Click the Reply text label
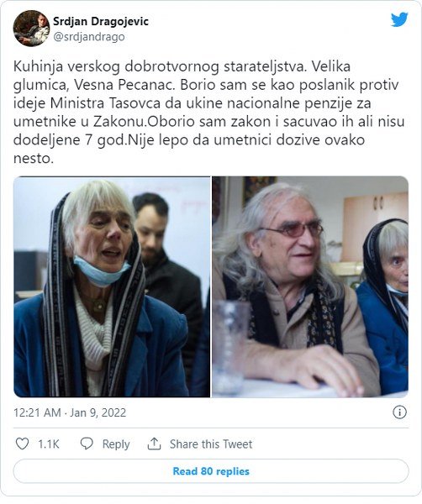The height and width of the screenshot is (504, 422). (x=116, y=444)
